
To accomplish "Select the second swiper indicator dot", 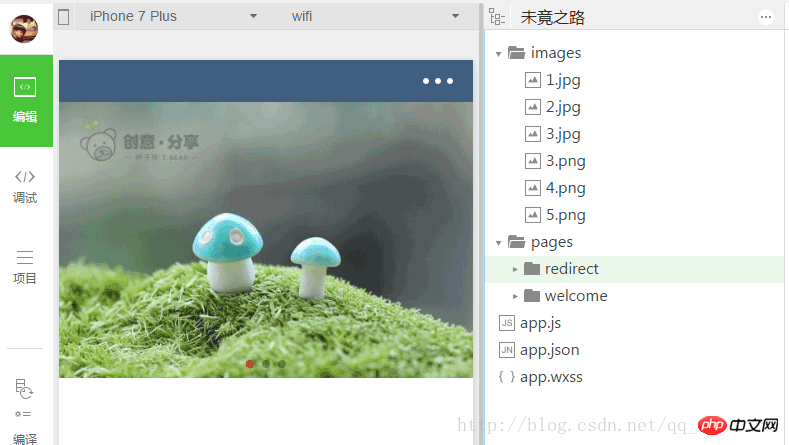I will [266, 363].
